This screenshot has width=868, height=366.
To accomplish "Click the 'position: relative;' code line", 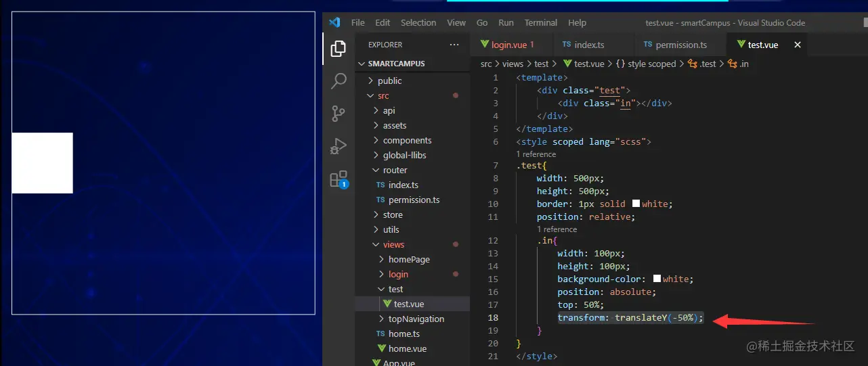I will coord(586,216).
